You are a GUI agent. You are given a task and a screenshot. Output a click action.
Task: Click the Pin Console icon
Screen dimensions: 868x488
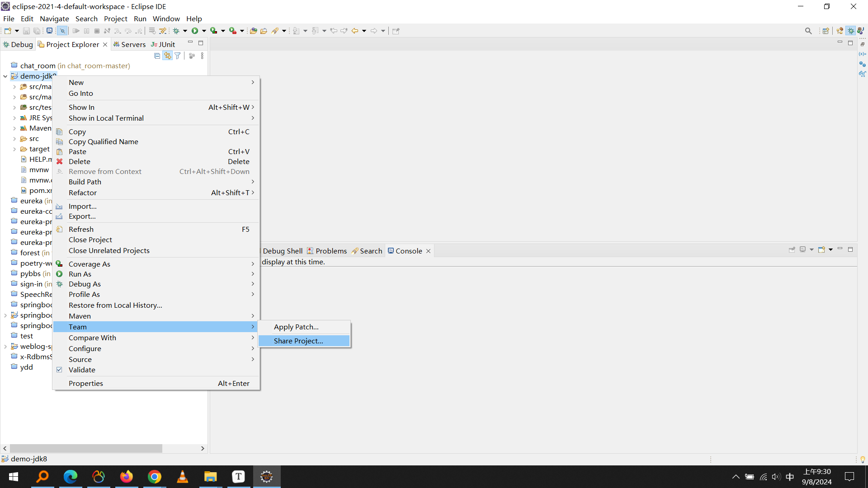click(x=792, y=249)
